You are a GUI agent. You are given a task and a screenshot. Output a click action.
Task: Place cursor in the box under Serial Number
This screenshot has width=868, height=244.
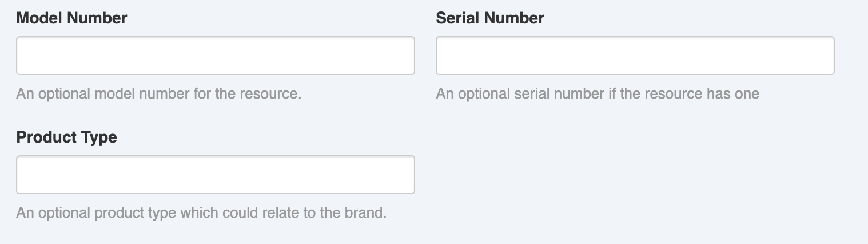coord(635,56)
